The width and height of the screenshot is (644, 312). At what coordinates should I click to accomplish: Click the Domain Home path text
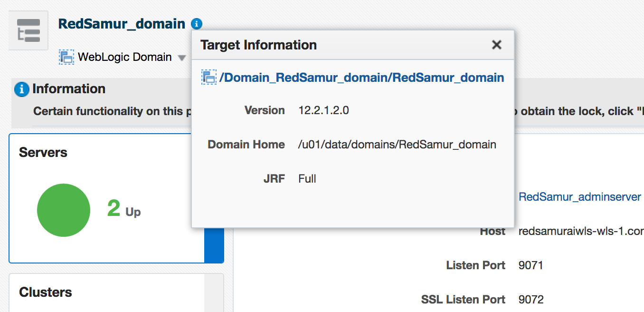397,144
